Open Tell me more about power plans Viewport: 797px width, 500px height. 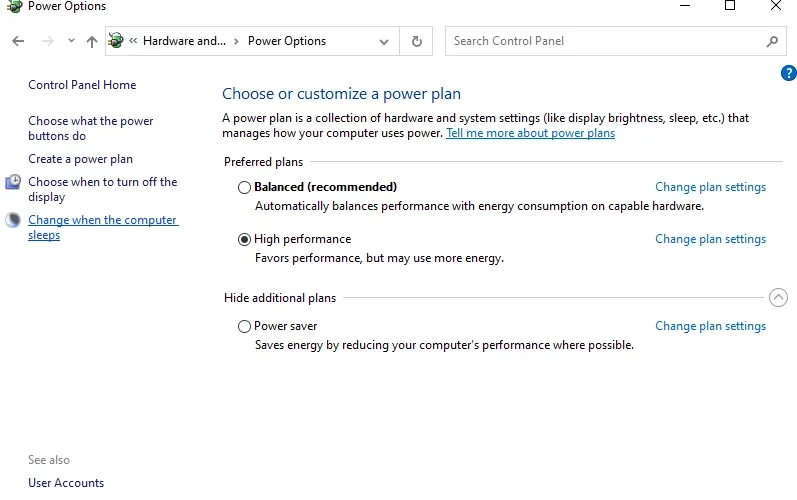(531, 133)
